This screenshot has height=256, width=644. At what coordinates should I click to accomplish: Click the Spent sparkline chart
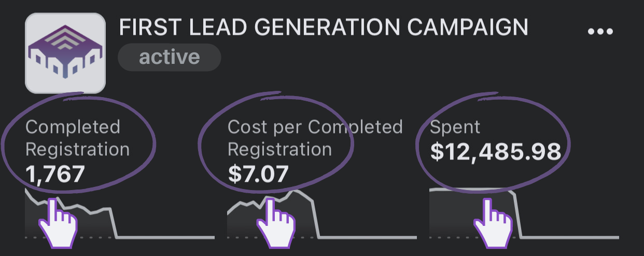click(x=524, y=214)
